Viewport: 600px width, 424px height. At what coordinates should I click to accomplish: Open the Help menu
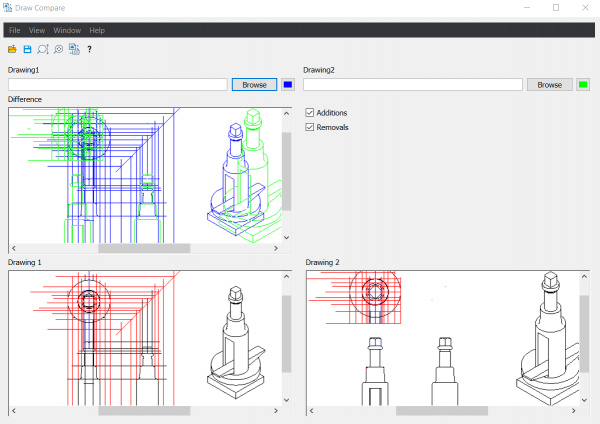[97, 30]
